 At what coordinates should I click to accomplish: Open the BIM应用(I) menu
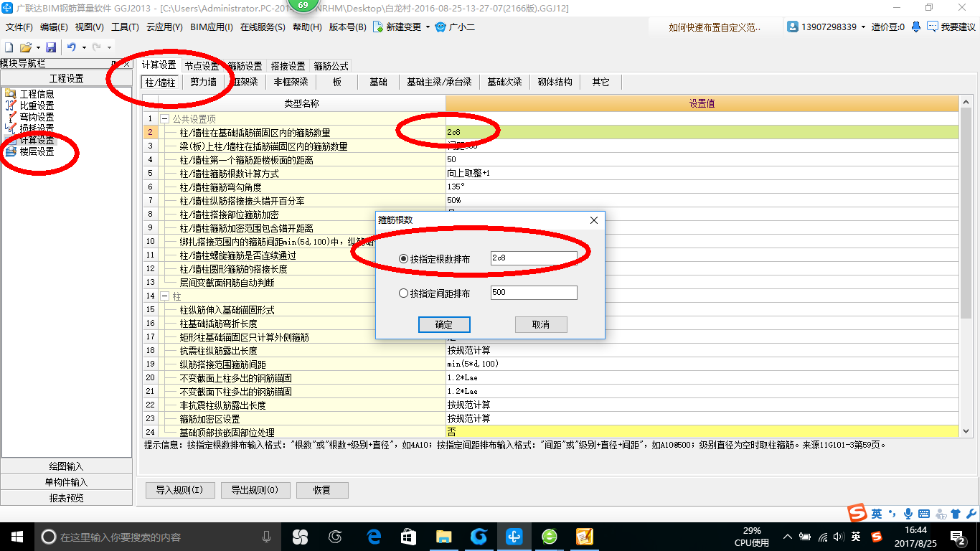pyautogui.click(x=212, y=27)
